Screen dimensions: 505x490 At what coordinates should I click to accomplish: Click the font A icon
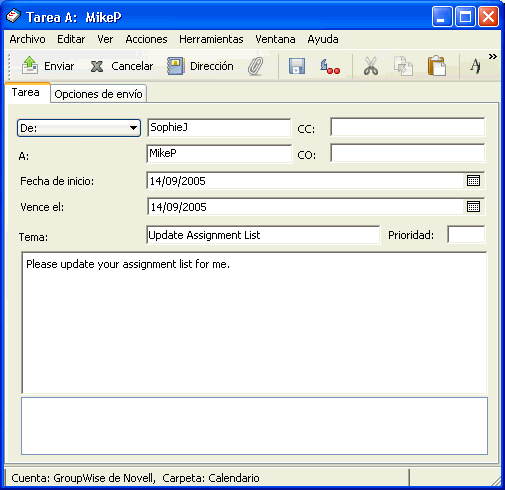pos(476,66)
